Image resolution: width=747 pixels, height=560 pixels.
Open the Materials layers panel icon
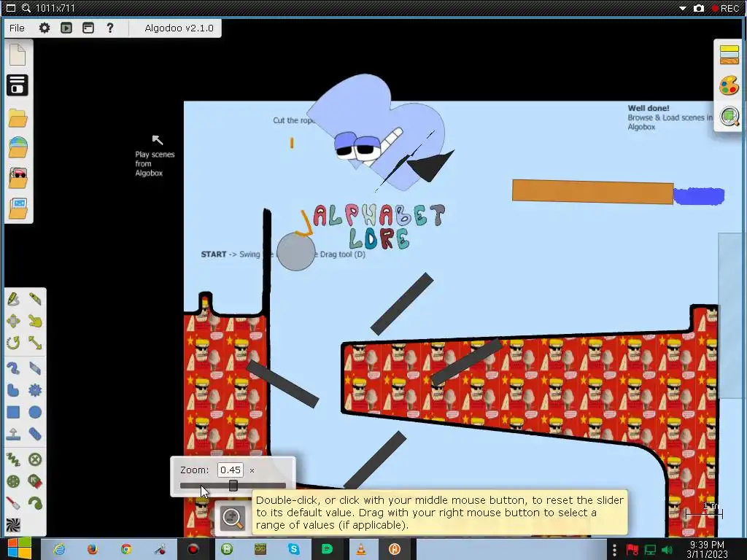729,55
